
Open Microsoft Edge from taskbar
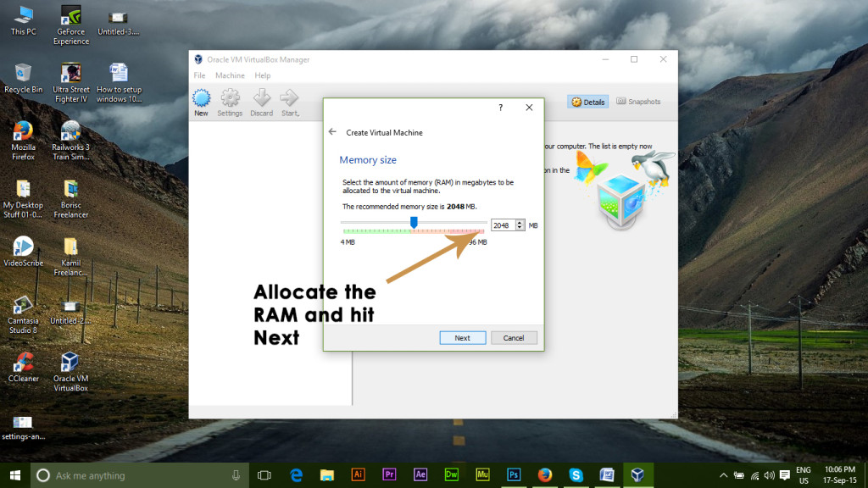click(296, 475)
